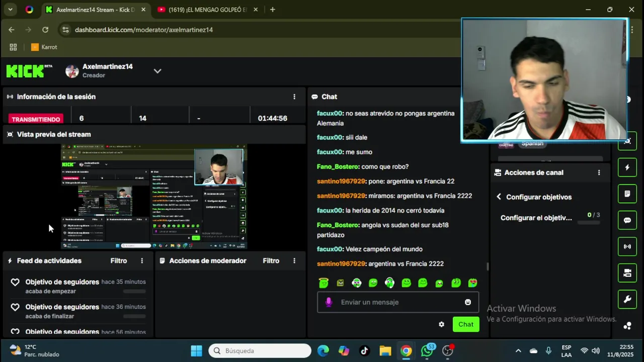Open OBS Studio from the taskbar
The height and width of the screenshot is (362, 644).
pos(448,351)
